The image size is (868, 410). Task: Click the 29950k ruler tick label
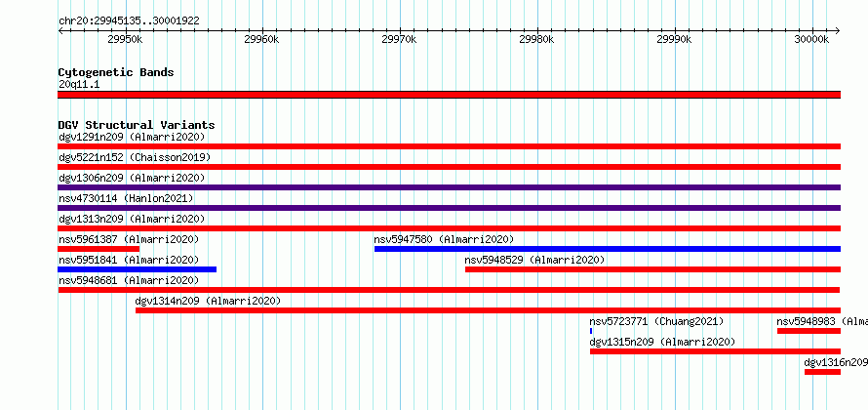pyautogui.click(x=125, y=39)
